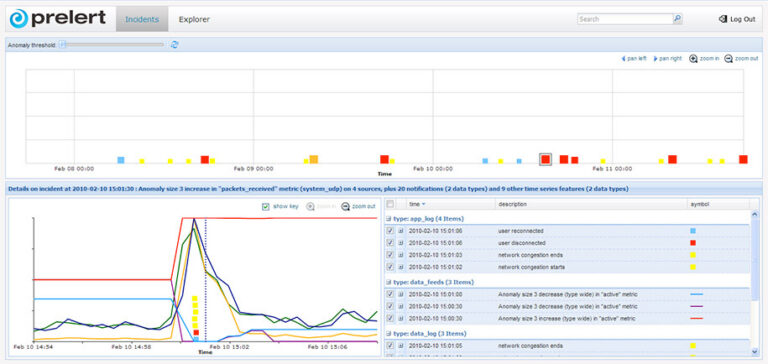Uncheck the user reconnected row checkbox

point(390,230)
